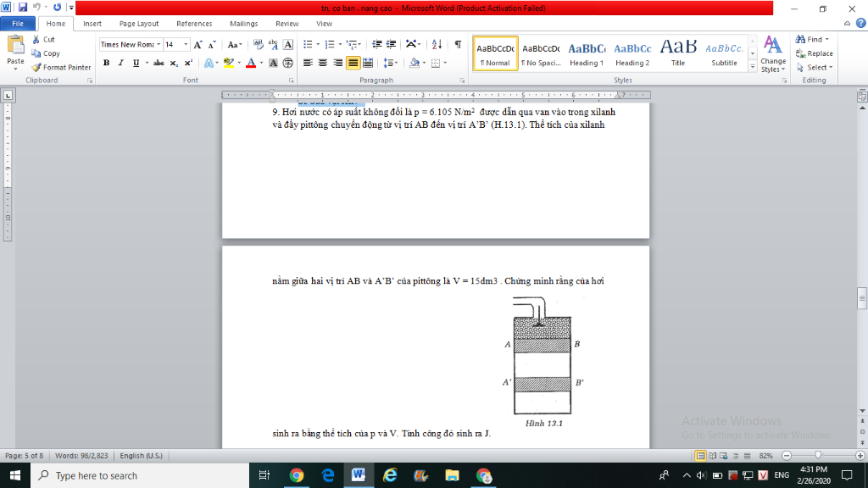Switch to Full Screen Reading view

[712, 456]
